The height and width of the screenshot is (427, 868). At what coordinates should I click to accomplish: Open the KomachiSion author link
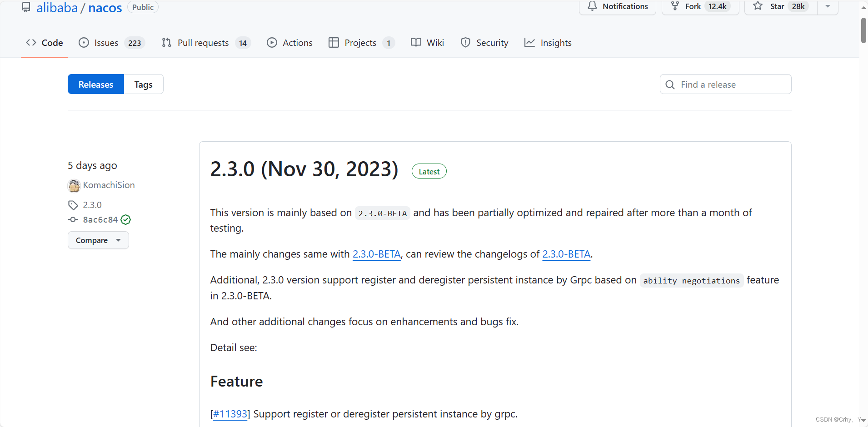pos(109,185)
